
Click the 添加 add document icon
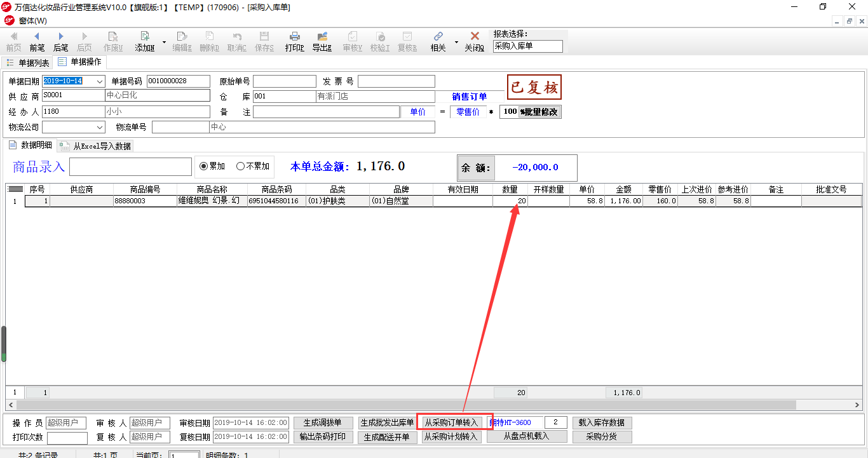coord(145,36)
